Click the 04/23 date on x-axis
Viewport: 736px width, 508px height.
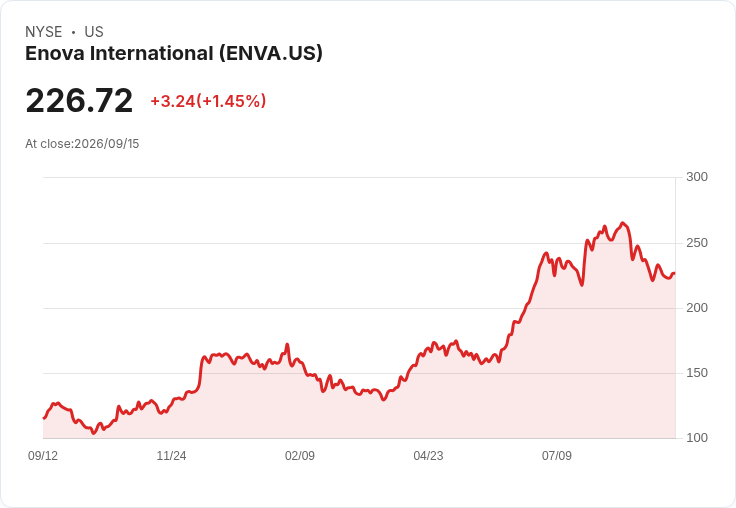click(428, 455)
